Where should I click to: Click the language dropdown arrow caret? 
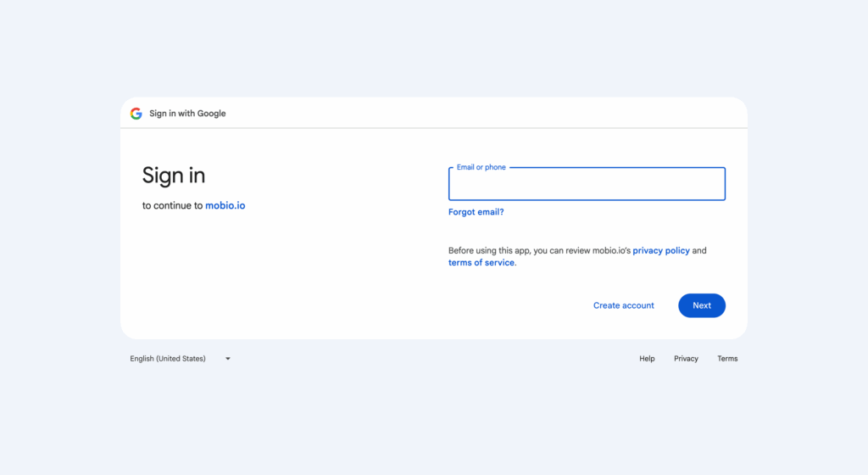click(228, 359)
